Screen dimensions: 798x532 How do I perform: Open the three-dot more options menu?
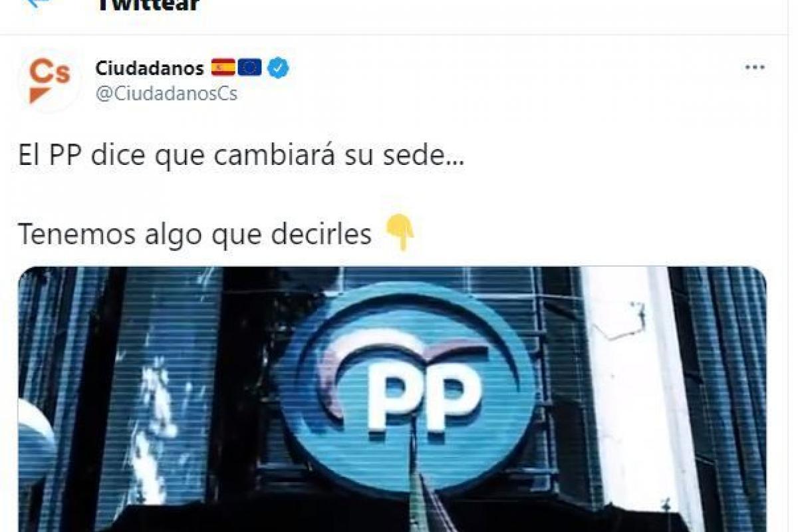pos(755,68)
